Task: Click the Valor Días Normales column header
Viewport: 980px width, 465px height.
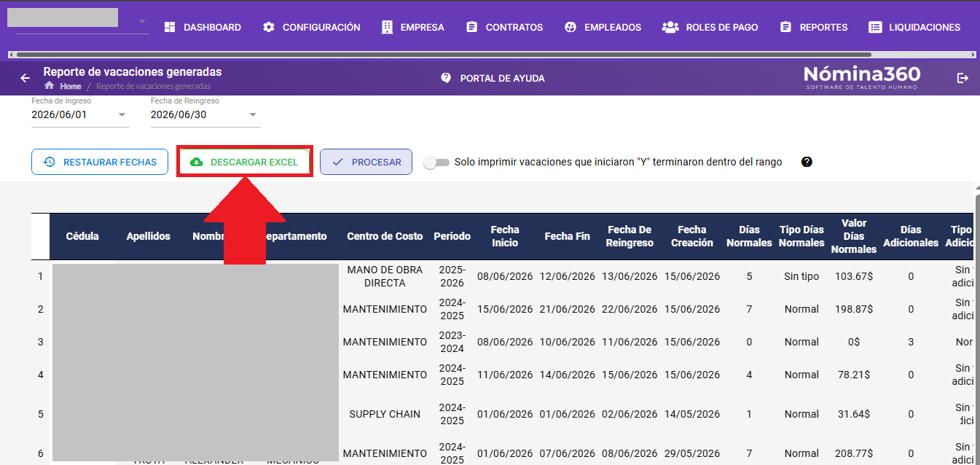Action: [x=853, y=236]
